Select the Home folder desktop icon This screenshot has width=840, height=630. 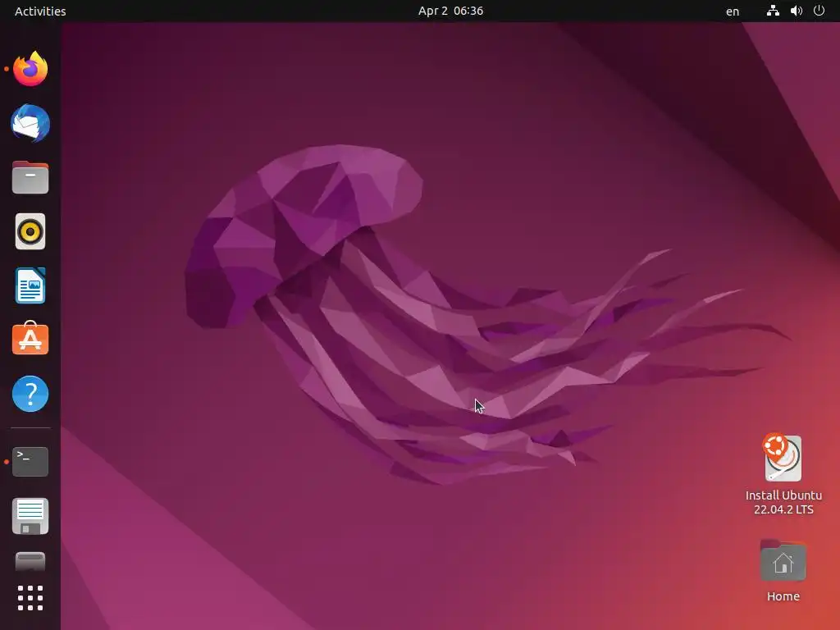point(783,571)
